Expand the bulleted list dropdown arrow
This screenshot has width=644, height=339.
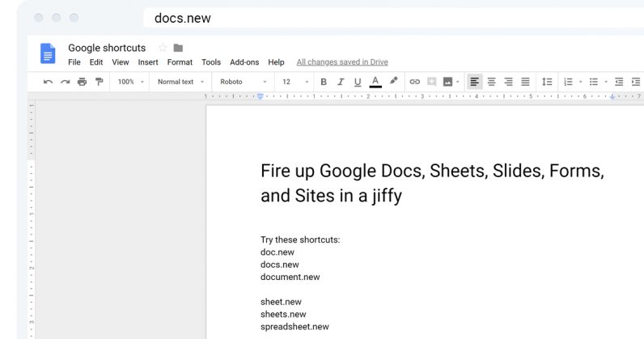click(x=606, y=82)
